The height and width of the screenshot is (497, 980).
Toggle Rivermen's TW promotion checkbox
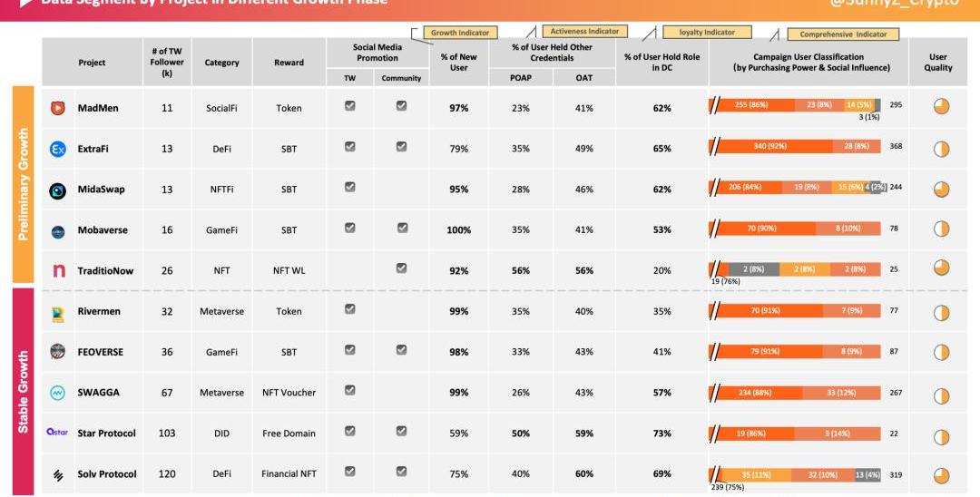click(350, 308)
